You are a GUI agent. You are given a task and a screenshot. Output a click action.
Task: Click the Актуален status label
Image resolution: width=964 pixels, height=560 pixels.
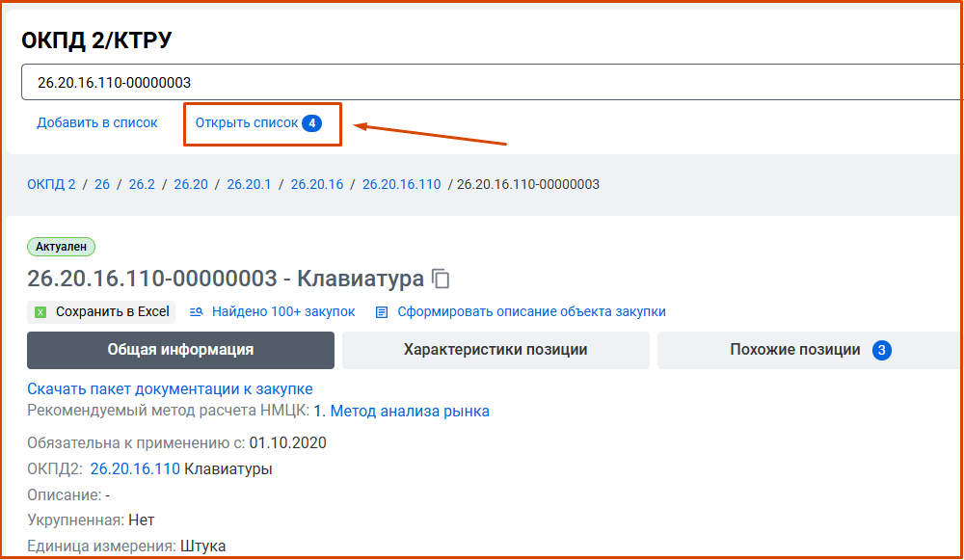(x=61, y=247)
